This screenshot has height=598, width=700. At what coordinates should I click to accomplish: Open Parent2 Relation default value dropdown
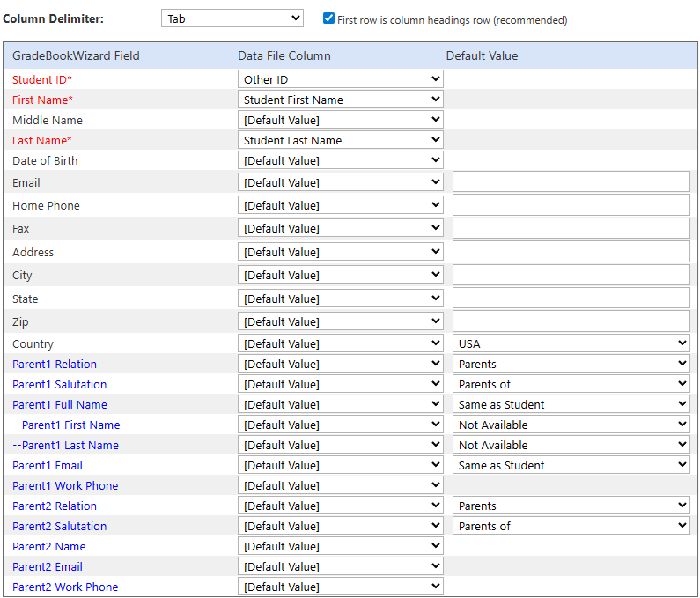tap(571, 506)
